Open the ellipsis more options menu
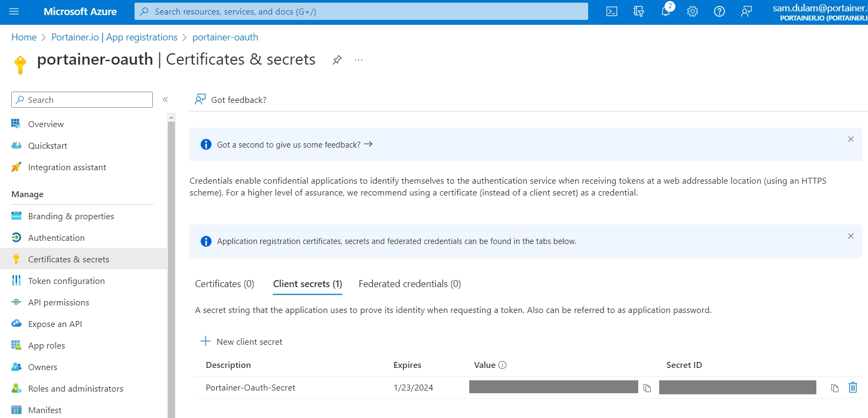The height and width of the screenshot is (418, 868). click(359, 60)
